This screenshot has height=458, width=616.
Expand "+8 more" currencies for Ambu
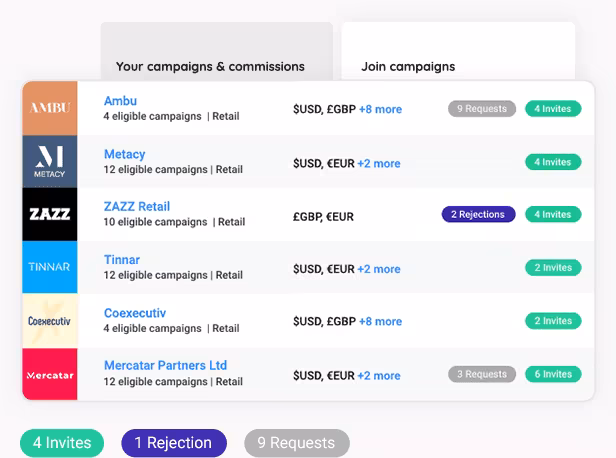tap(380, 109)
